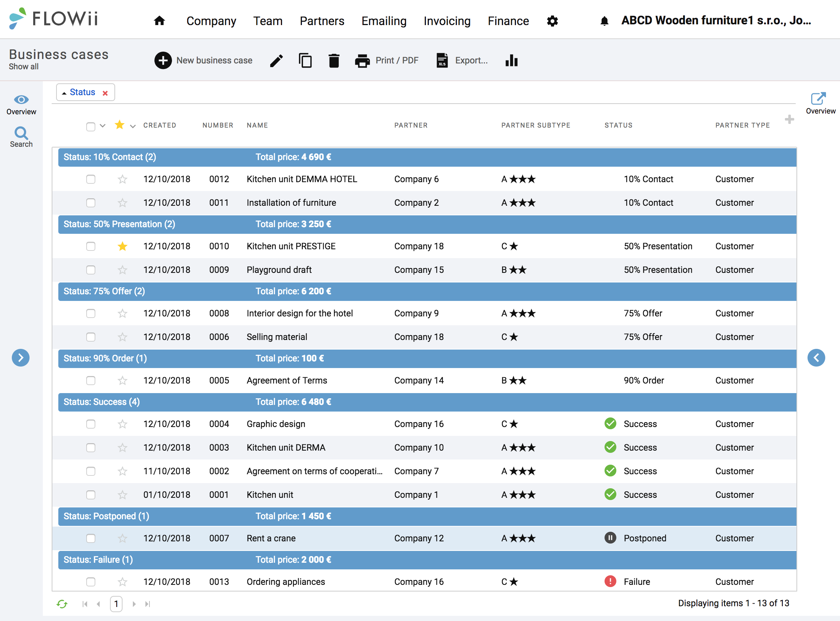The image size is (840, 621).
Task: Open the bar chart statistics icon
Action: point(512,60)
